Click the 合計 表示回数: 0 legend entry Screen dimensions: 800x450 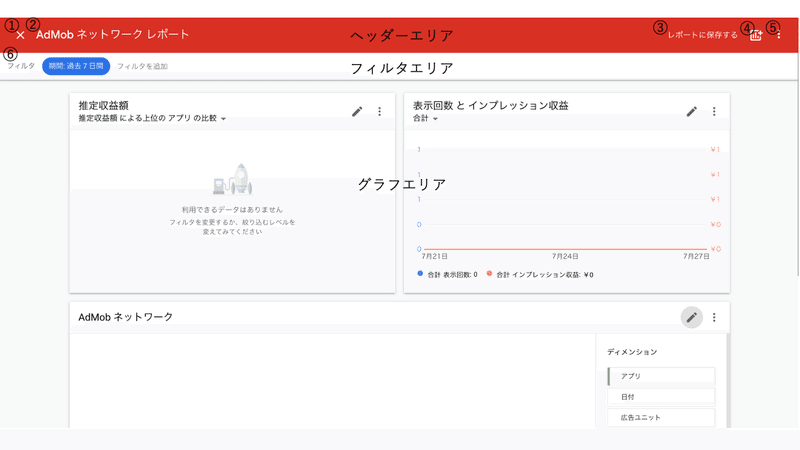coord(447,274)
